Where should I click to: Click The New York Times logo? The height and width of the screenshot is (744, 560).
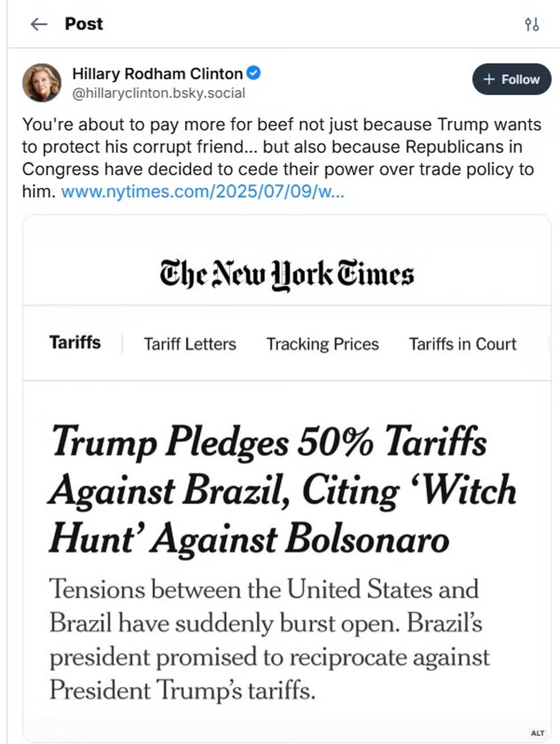click(x=287, y=274)
